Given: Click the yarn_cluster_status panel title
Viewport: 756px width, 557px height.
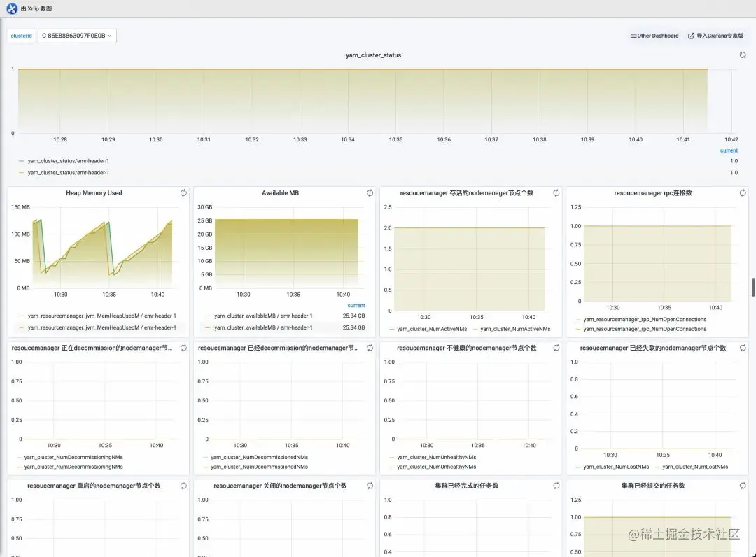Looking at the screenshot, I should click(373, 55).
